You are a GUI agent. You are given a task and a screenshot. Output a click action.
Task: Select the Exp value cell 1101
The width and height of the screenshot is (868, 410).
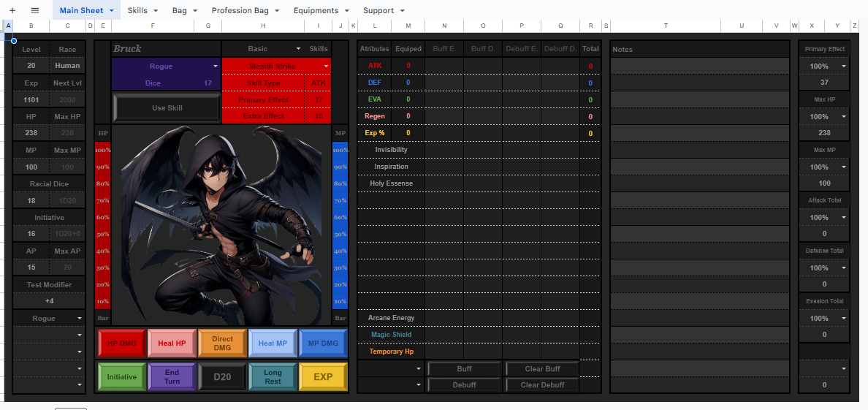tap(31, 99)
